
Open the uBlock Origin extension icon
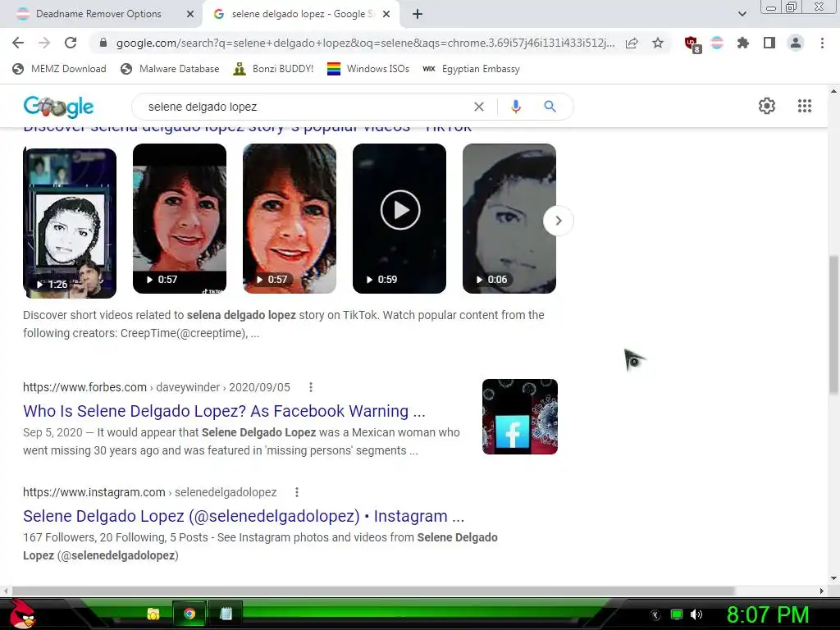[692, 44]
